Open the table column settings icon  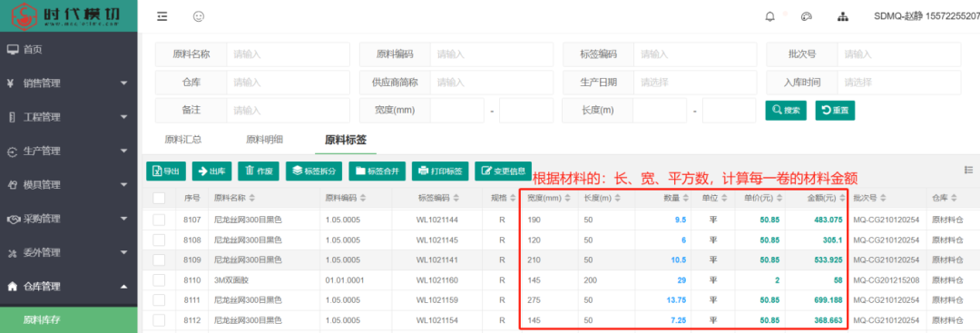969,170
